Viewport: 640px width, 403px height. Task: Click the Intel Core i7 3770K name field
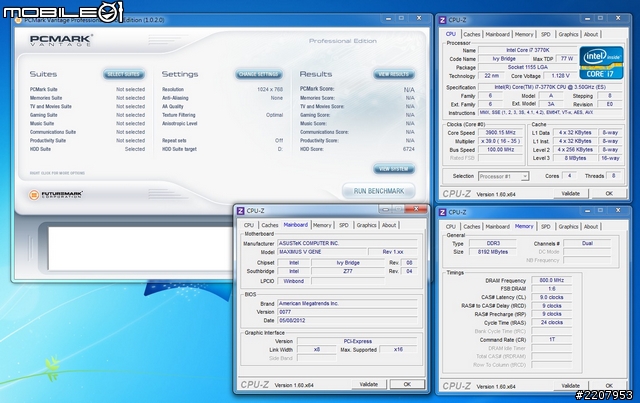(x=528, y=50)
